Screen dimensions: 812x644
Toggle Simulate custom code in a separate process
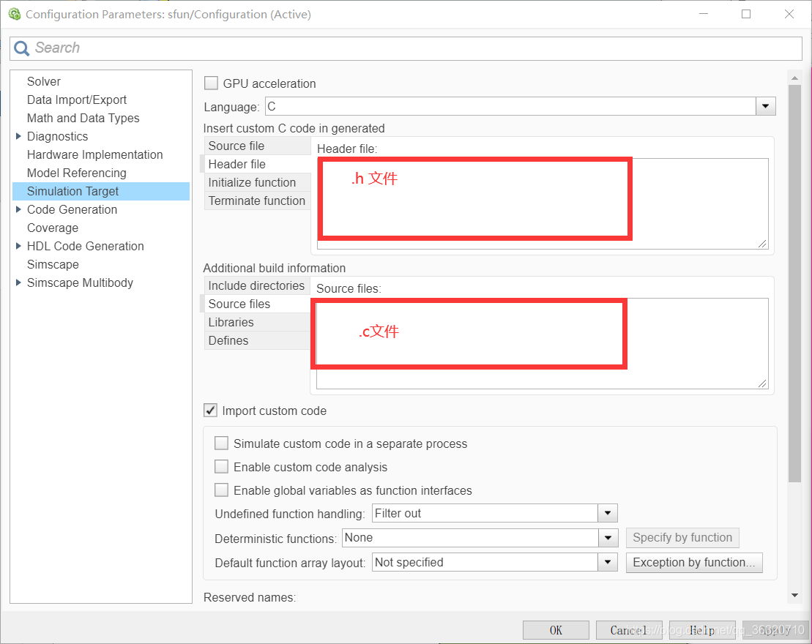pyautogui.click(x=221, y=443)
